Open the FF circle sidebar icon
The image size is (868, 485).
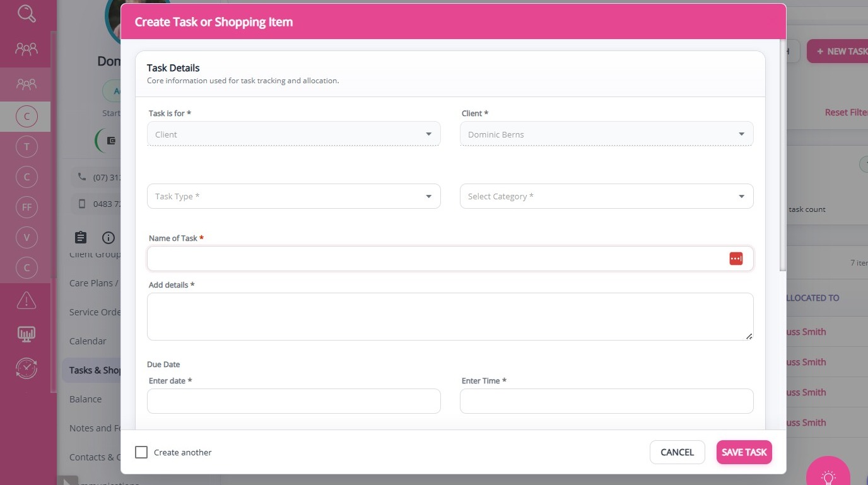point(26,207)
